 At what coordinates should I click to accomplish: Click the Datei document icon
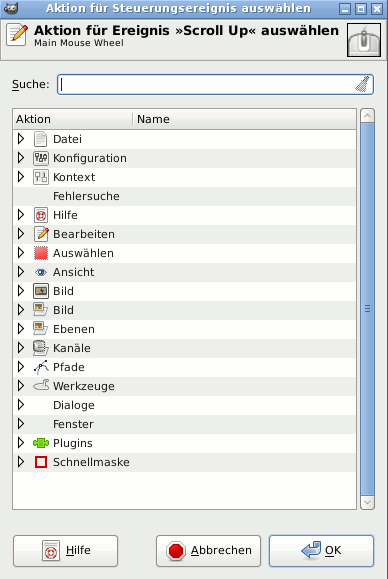tap(41, 139)
